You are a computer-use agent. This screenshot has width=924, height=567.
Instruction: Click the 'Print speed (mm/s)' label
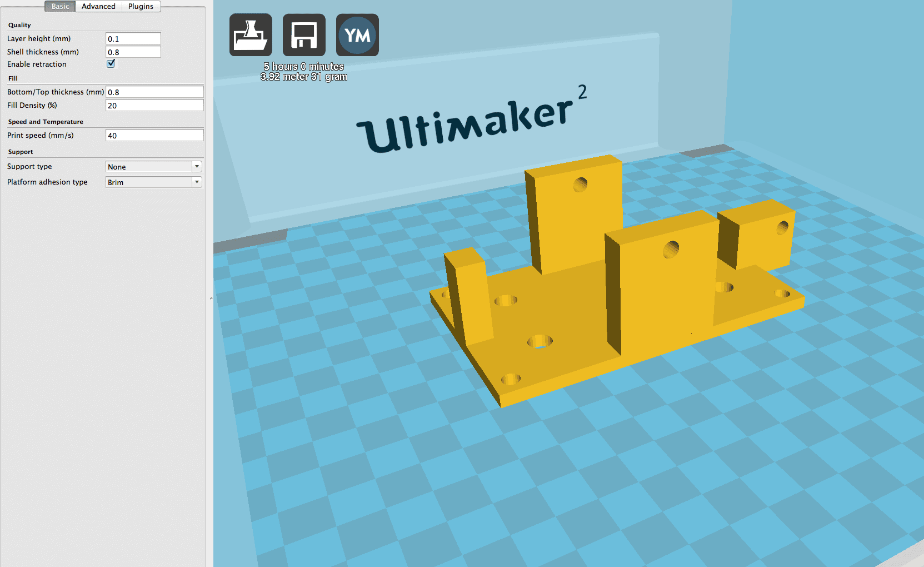[x=40, y=135]
